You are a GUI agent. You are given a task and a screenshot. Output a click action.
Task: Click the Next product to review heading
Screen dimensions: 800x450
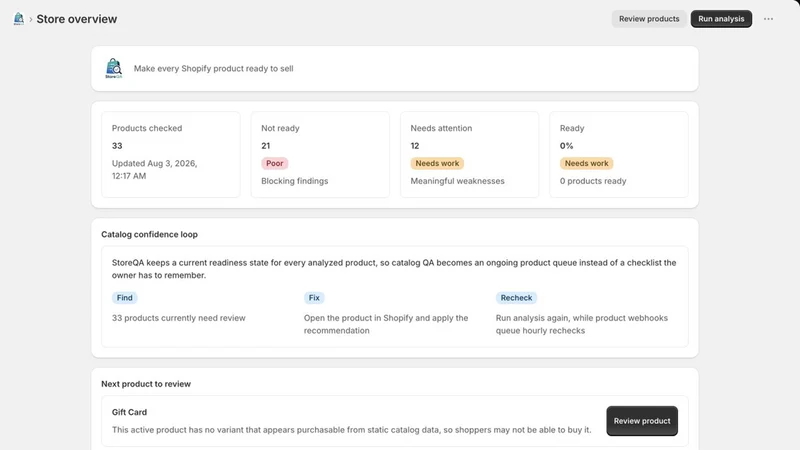pos(146,384)
